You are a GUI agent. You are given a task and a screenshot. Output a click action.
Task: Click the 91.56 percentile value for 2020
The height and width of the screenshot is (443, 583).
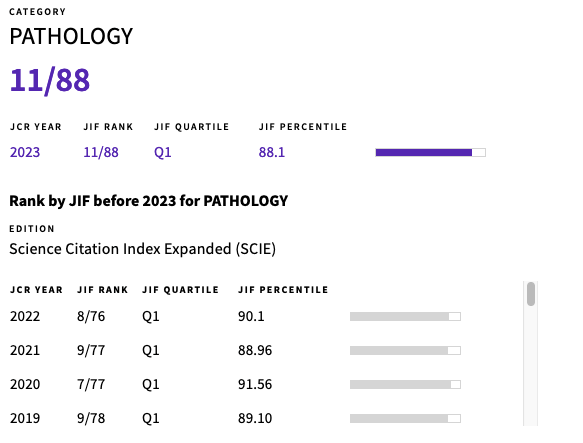click(x=255, y=384)
